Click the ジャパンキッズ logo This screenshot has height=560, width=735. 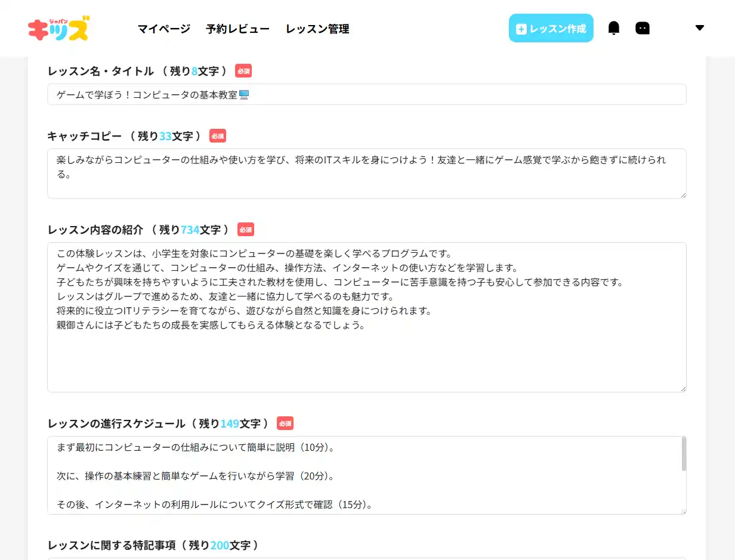[x=58, y=28]
